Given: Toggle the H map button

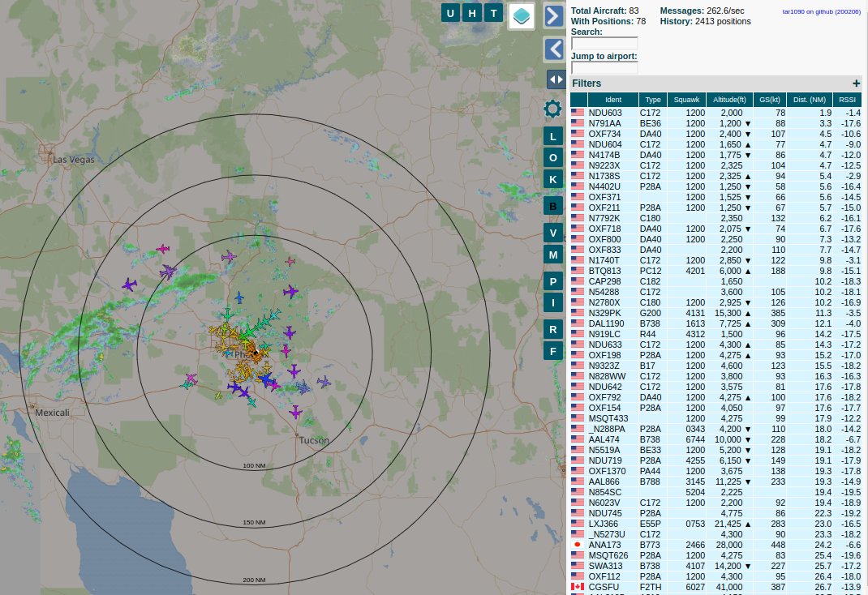Looking at the screenshot, I should (472, 13).
